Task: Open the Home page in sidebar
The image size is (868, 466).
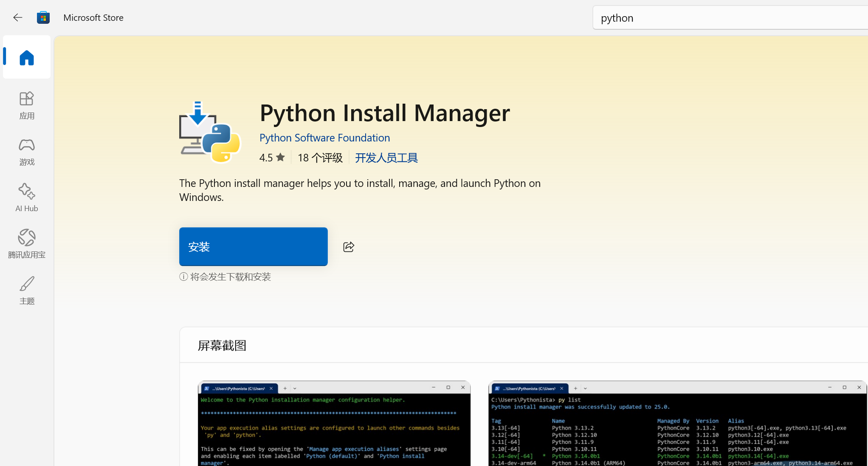Action: pos(26,57)
